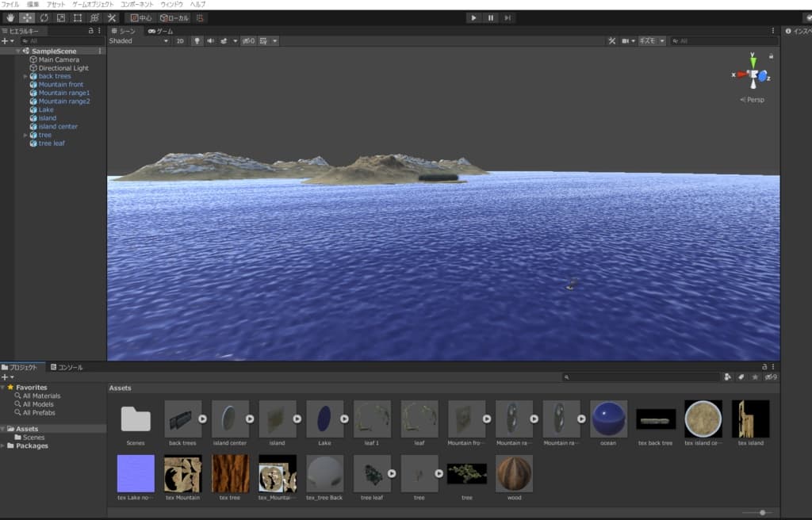Toggle 2D view mode in Scene
812x520 pixels.
tap(180, 40)
